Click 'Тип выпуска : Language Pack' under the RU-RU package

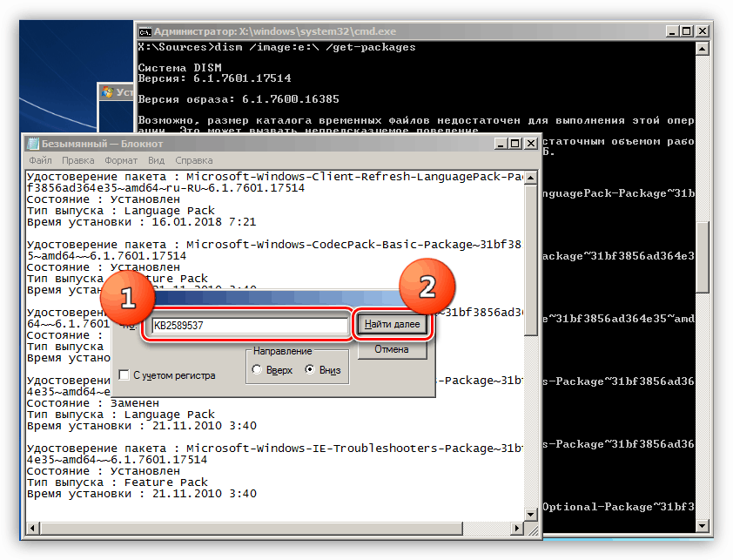[121, 211]
